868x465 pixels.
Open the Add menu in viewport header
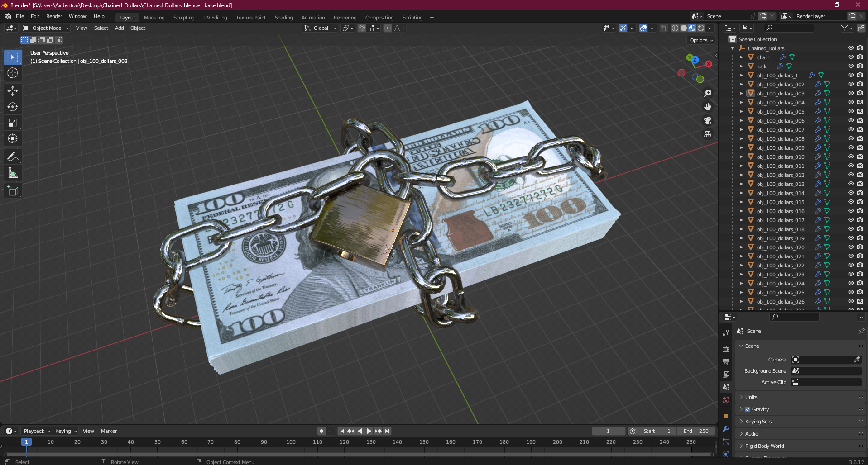coord(119,28)
